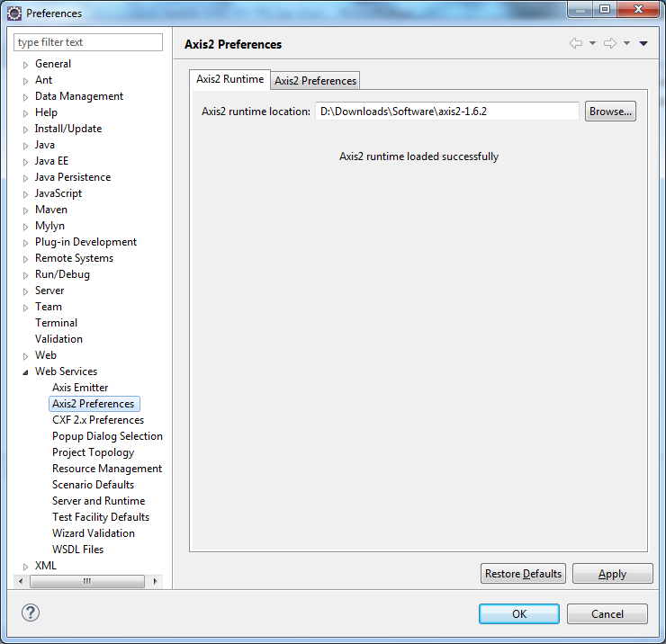
Task: Expand the Java Persistence node
Action: coord(25,178)
